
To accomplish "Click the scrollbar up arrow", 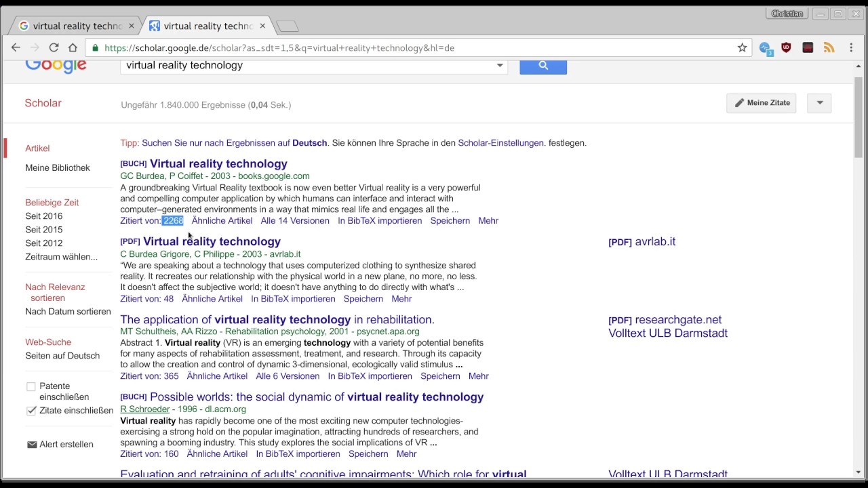I will point(858,66).
